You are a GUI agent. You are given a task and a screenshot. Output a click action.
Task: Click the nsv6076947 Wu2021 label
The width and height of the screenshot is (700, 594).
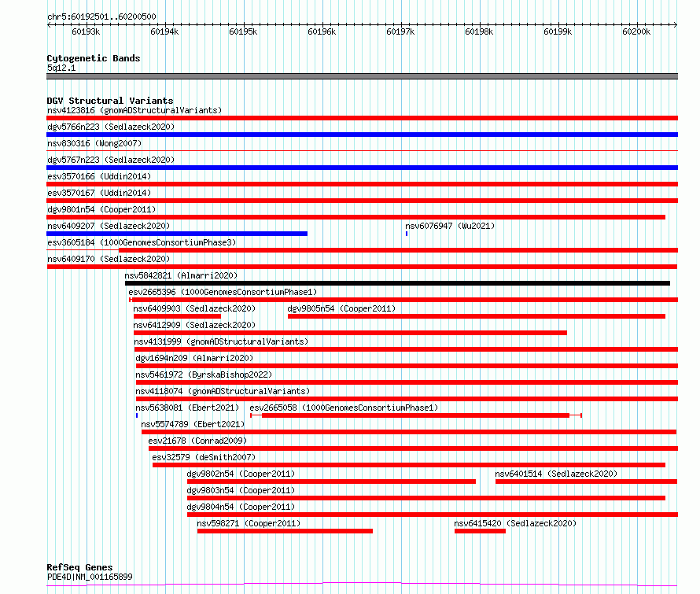450,226
